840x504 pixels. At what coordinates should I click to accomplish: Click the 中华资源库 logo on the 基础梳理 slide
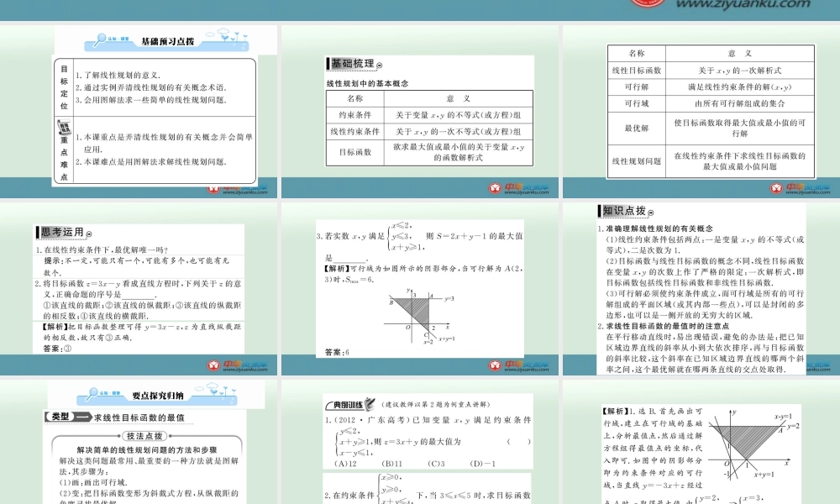(518, 188)
